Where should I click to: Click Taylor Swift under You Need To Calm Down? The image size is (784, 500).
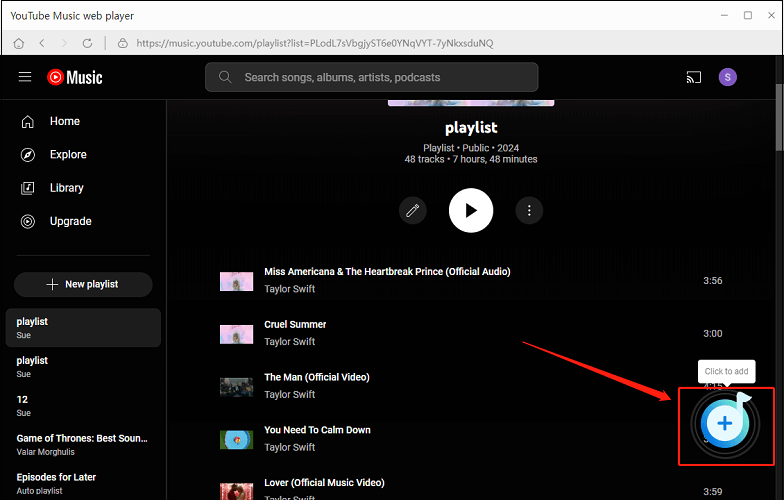point(290,448)
